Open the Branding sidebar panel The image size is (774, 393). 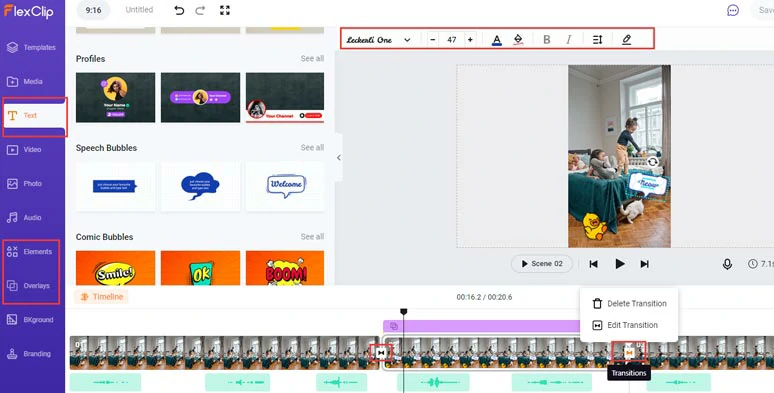click(29, 354)
